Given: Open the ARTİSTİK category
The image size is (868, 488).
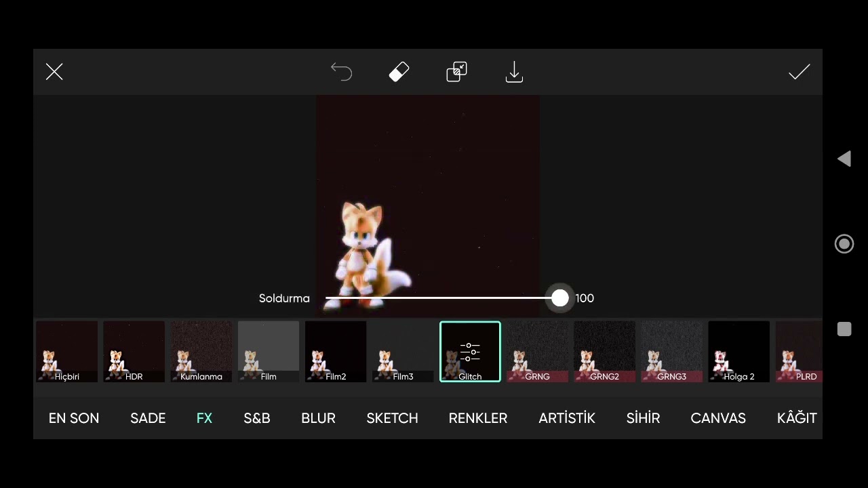Looking at the screenshot, I should click(x=567, y=418).
